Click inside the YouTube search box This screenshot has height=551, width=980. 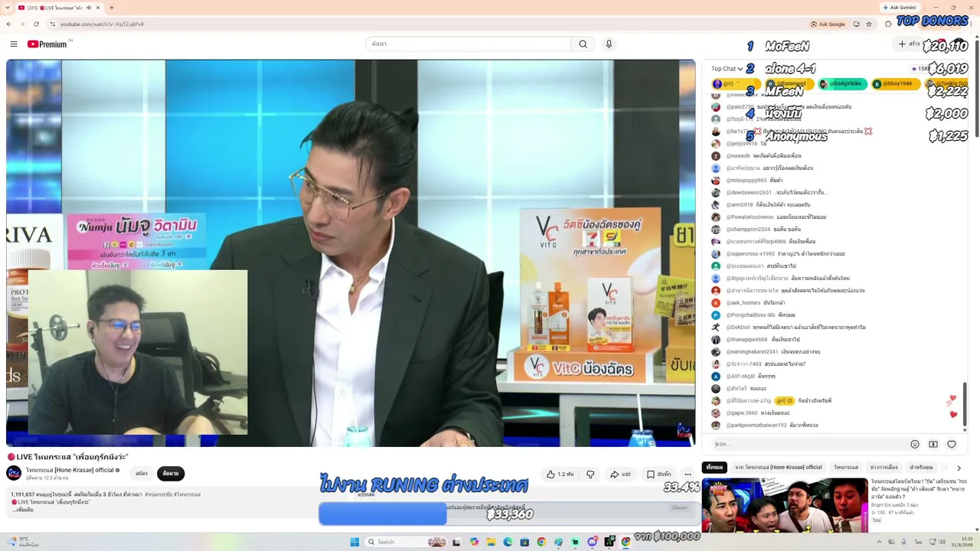(x=469, y=44)
